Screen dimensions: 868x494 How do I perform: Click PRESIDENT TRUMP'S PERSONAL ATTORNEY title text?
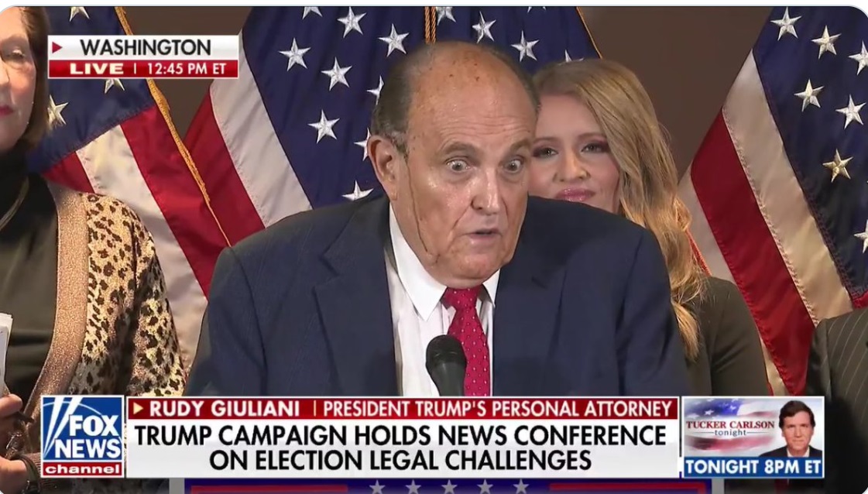pos(498,409)
